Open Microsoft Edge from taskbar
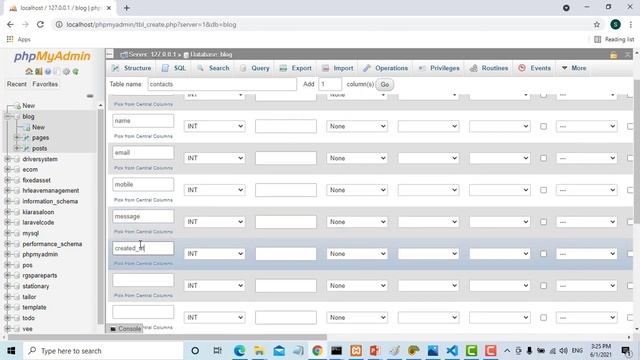The image size is (640, 360). click(240, 351)
